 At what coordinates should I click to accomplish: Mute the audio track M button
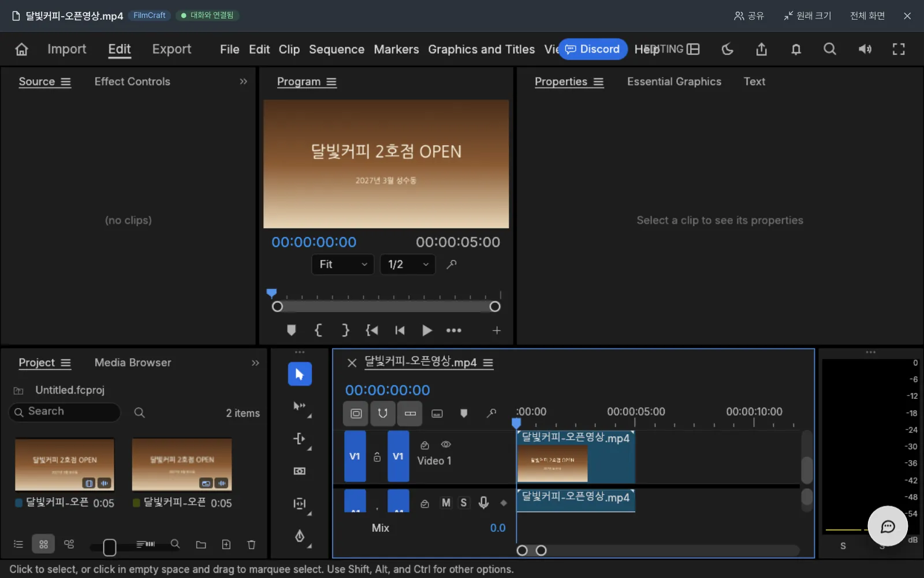coord(446,503)
